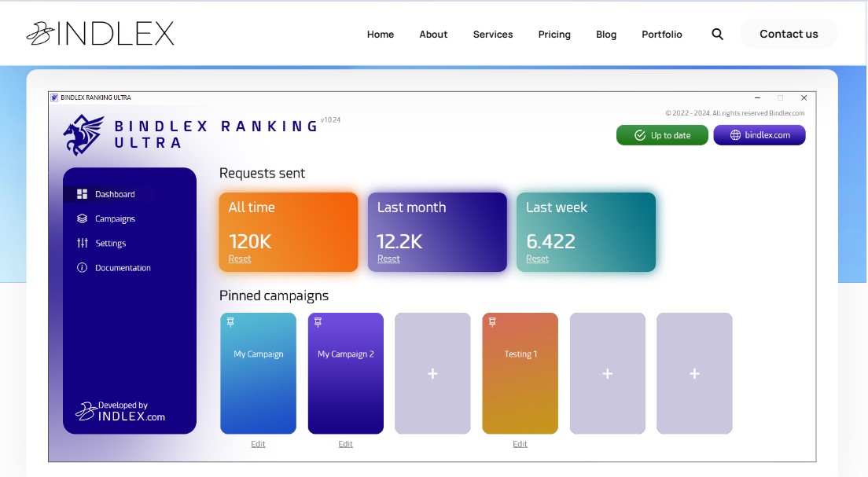Click the Settings sliders icon in sidebar

[82, 243]
